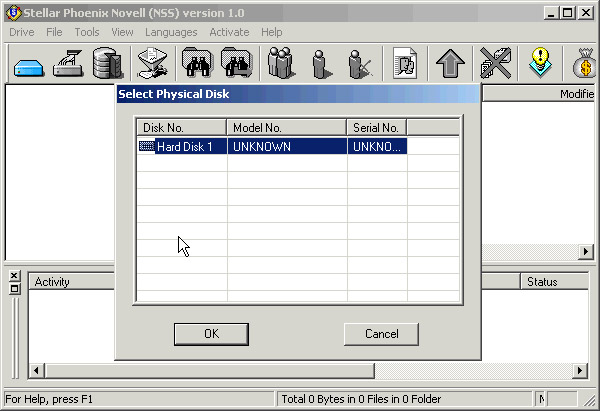The width and height of the screenshot is (600, 411).
Task: Click the first binoculars search icon
Action: (x=196, y=64)
